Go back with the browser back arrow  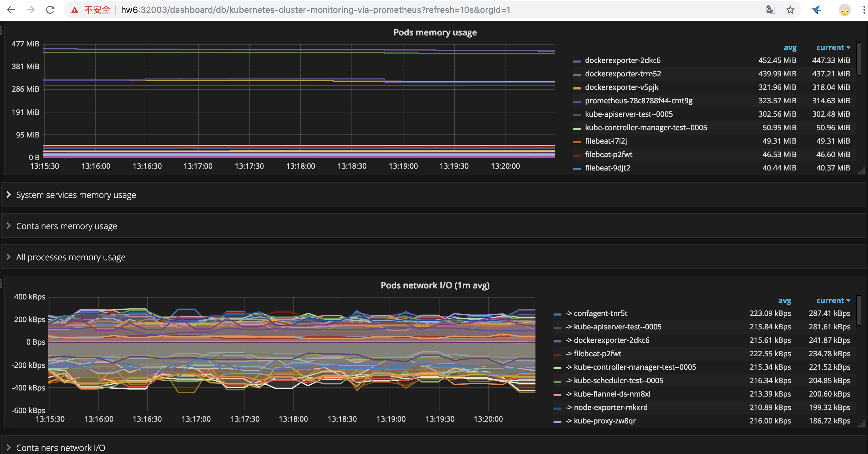(11, 10)
